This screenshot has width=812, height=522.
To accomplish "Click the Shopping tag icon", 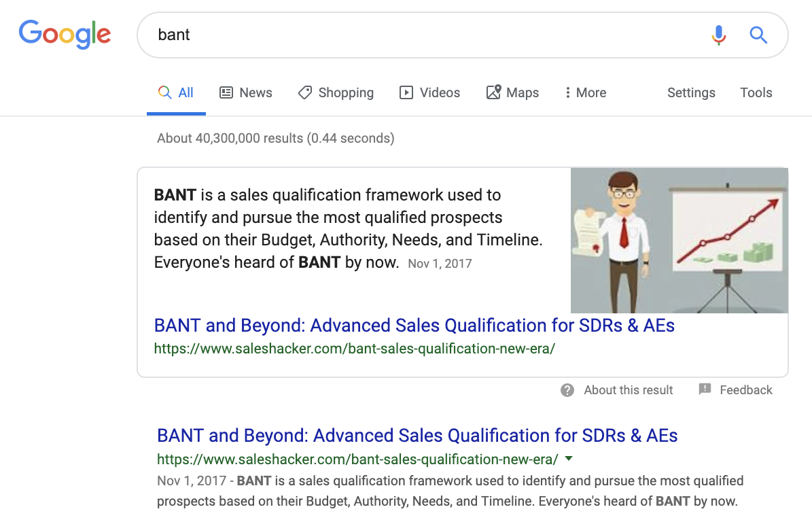I will click(x=305, y=93).
